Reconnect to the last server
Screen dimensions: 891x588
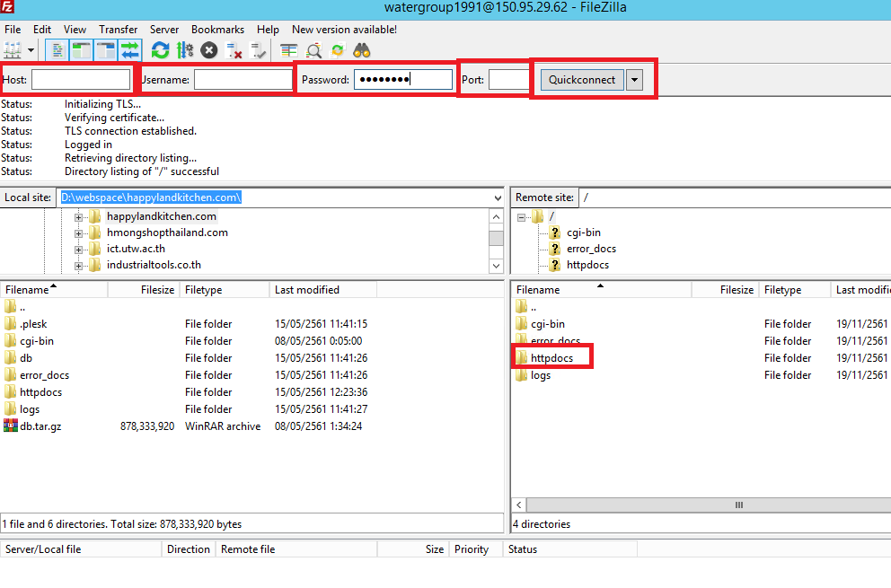coord(258,50)
